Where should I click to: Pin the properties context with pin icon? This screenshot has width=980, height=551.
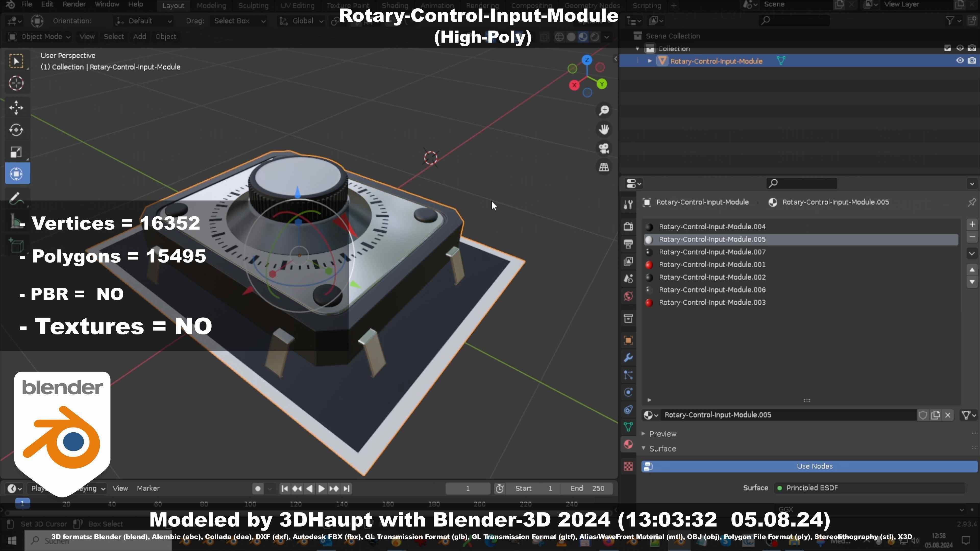(972, 202)
